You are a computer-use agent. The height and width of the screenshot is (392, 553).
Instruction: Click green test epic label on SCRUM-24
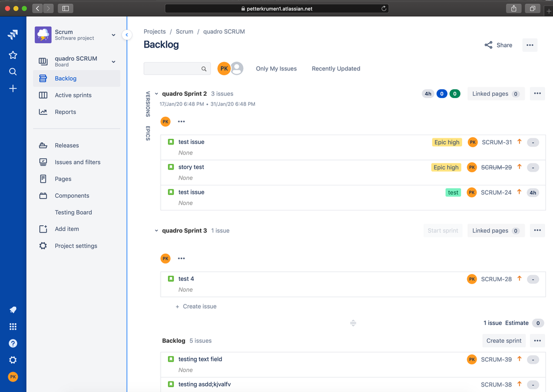(x=453, y=192)
